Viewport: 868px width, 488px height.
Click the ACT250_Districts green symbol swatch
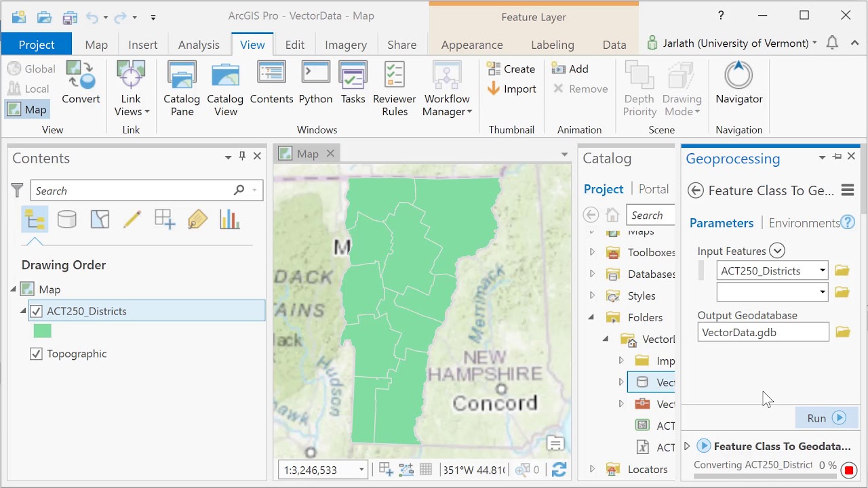42,331
